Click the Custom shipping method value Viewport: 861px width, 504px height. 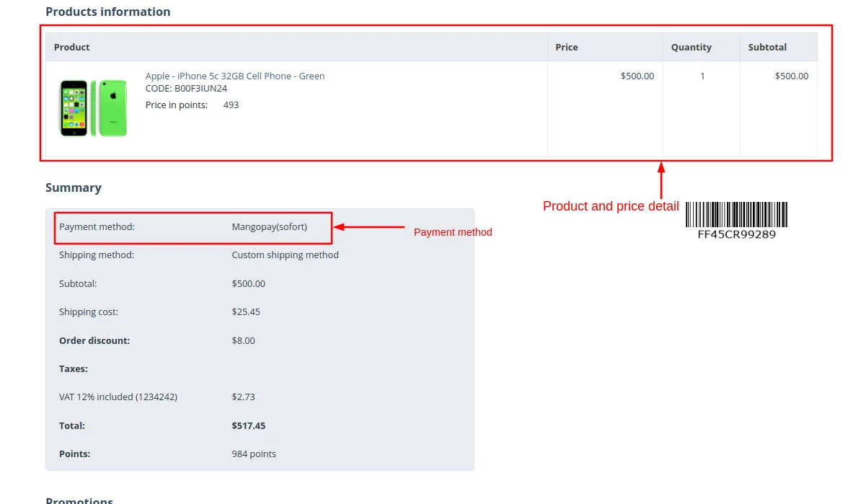pyautogui.click(x=285, y=255)
